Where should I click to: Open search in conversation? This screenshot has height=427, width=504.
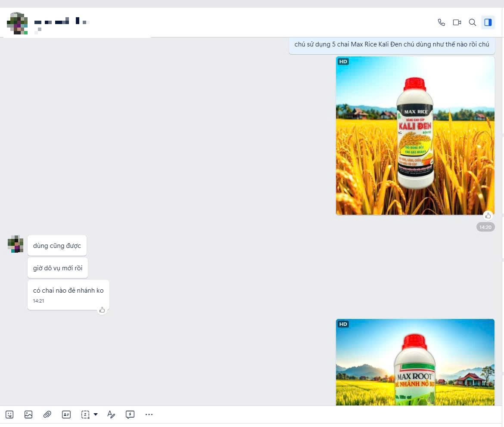click(x=472, y=22)
